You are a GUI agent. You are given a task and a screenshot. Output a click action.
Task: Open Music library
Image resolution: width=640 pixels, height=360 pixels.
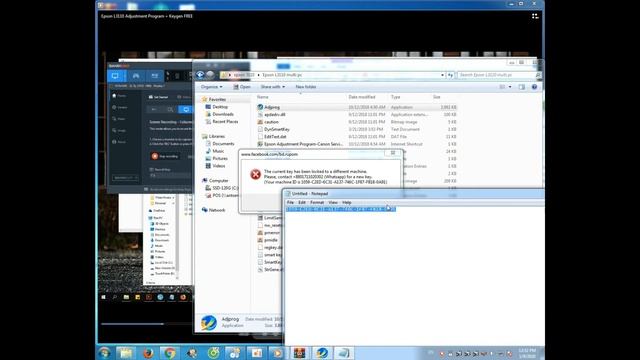click(218, 151)
